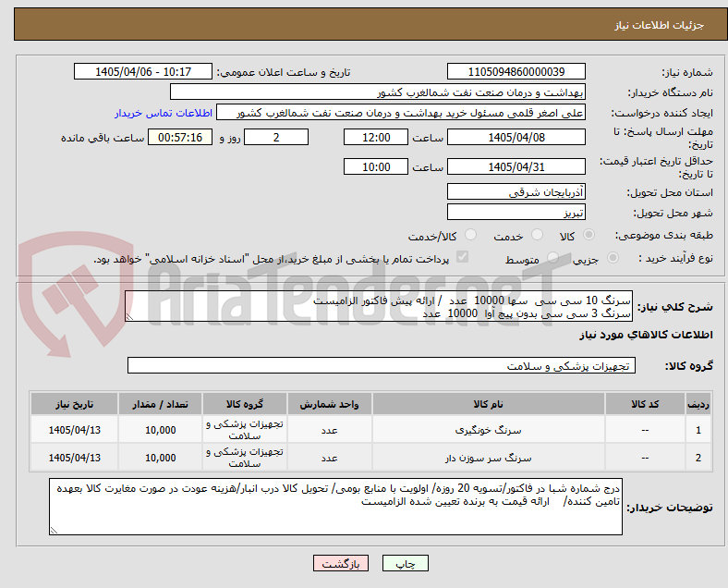Click the کد کالا column header
728x588 pixels.
click(x=645, y=404)
